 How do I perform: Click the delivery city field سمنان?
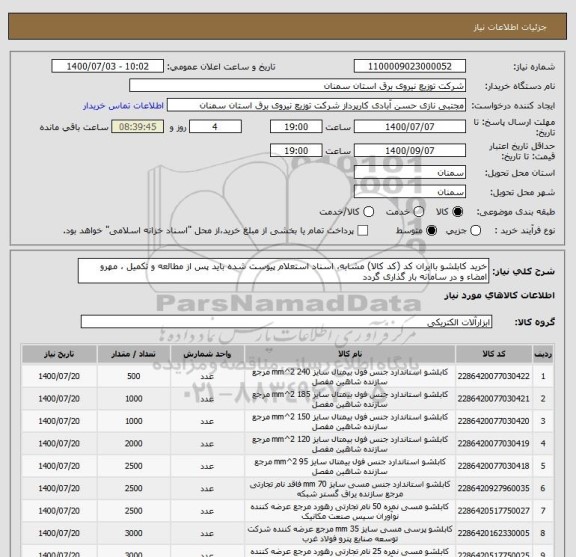pos(410,192)
